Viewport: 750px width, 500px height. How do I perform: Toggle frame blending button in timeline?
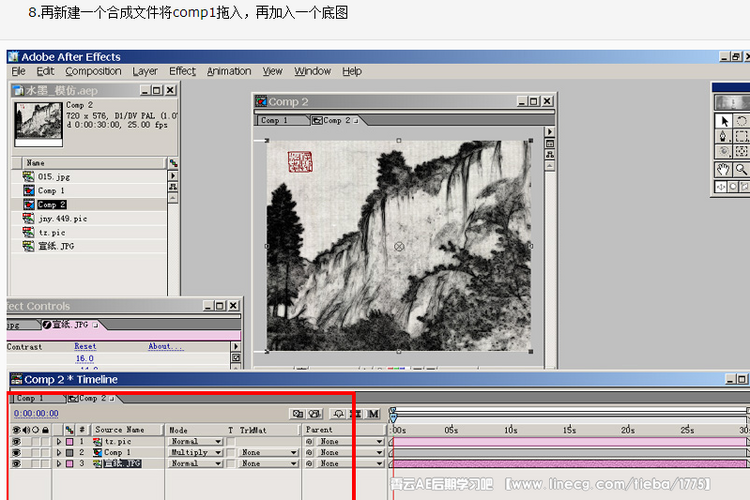[x=356, y=413]
